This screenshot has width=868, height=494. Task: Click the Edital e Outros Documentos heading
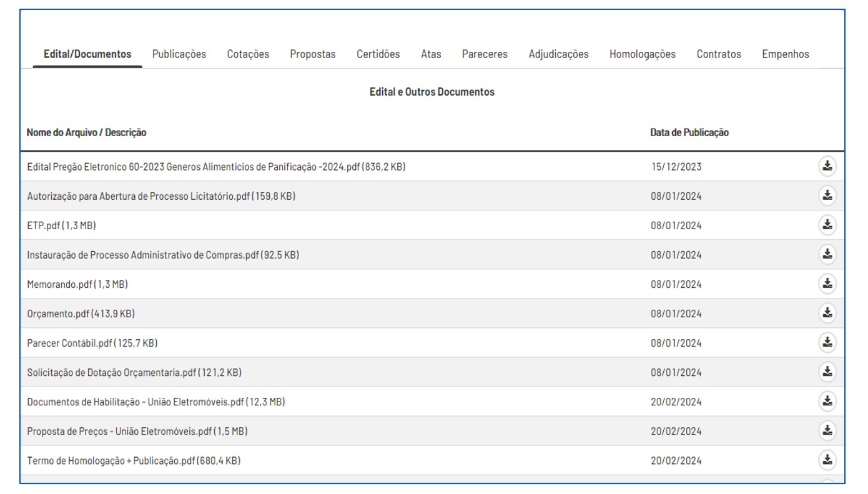click(432, 92)
